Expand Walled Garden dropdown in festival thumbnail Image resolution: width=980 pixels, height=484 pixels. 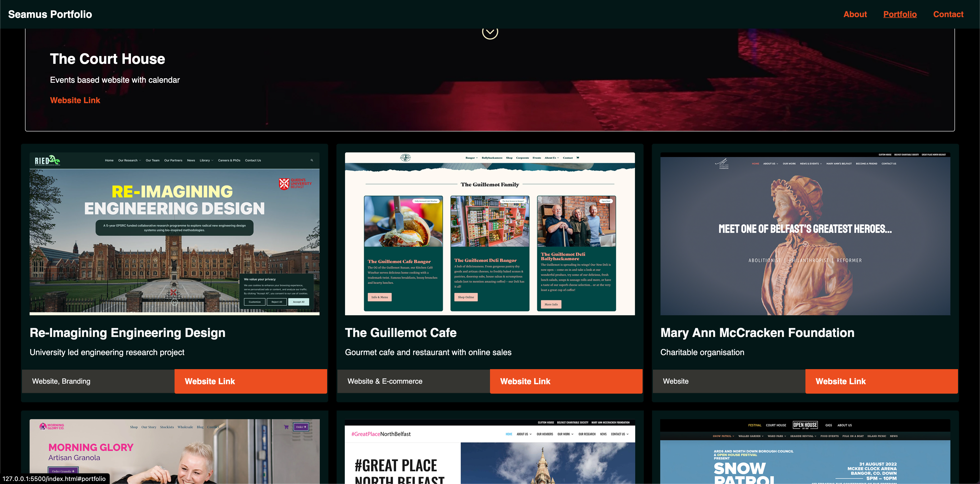click(751, 436)
